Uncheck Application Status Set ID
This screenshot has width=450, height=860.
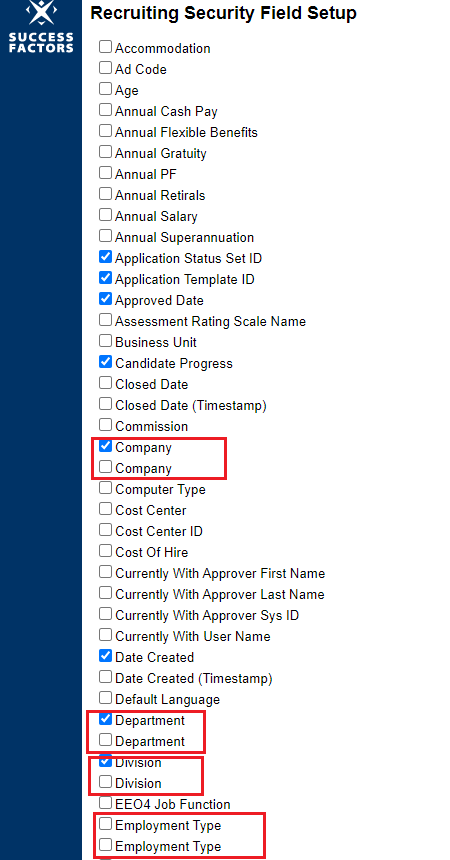(x=105, y=257)
